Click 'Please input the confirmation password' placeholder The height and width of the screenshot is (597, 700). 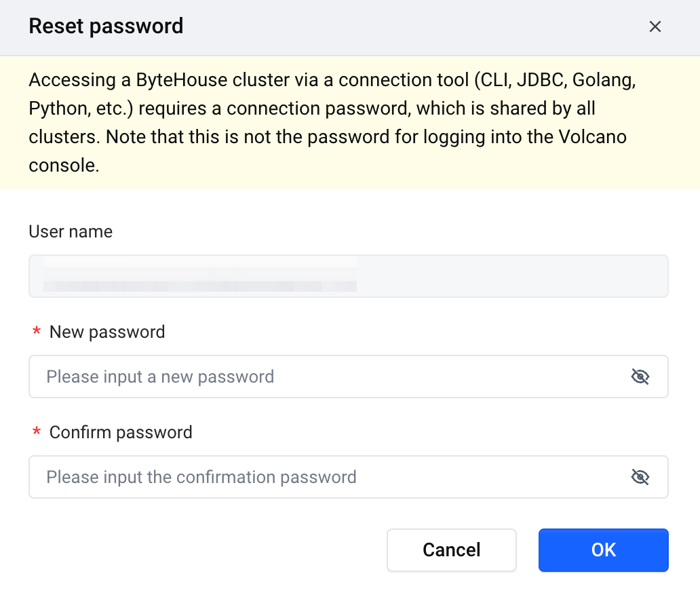[201, 478]
